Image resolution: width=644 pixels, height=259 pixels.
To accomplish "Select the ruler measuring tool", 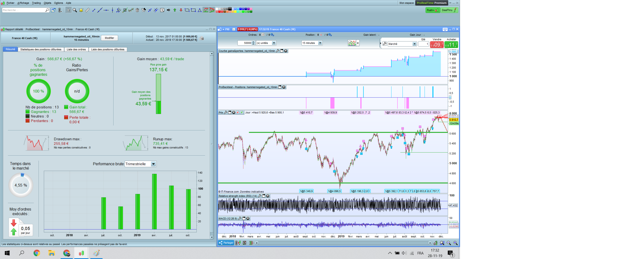I will click(x=87, y=10).
